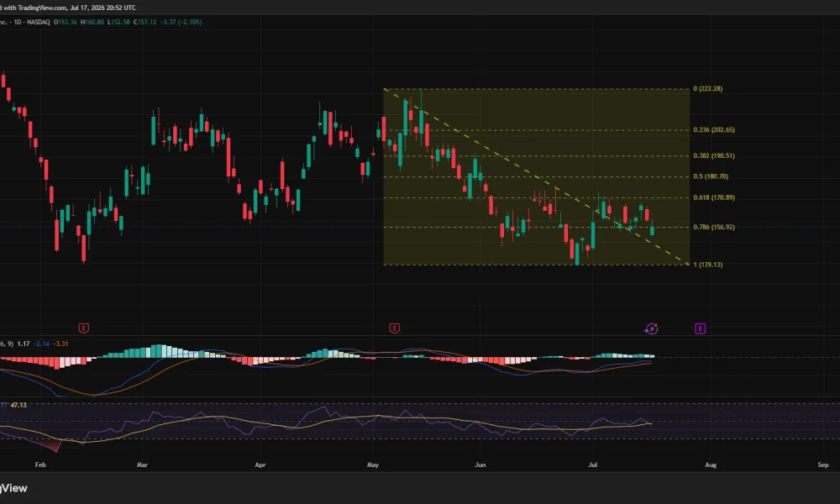Click the Jul label on time axis
This screenshot has height=504, width=840.
point(592,465)
